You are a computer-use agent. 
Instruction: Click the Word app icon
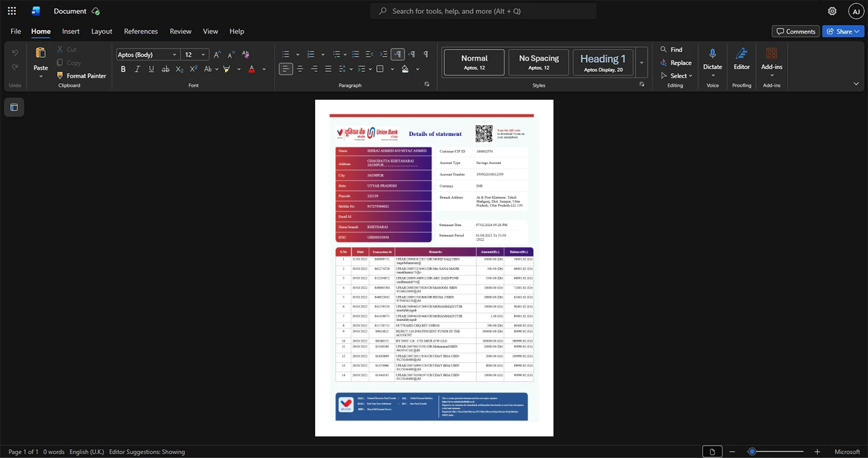[x=36, y=11]
